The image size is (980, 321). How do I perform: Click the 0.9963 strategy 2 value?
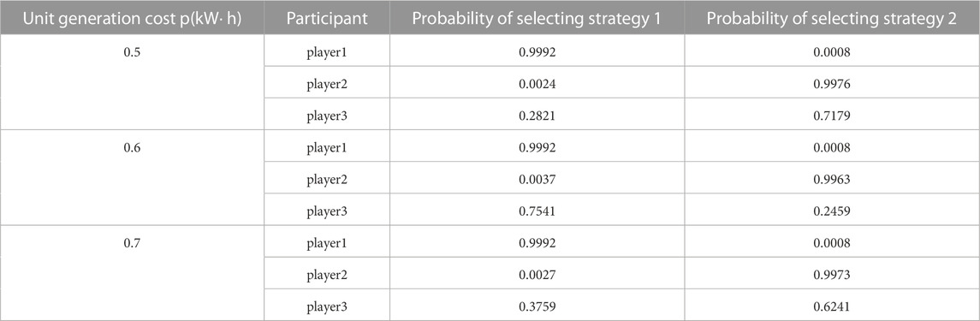[x=832, y=179]
